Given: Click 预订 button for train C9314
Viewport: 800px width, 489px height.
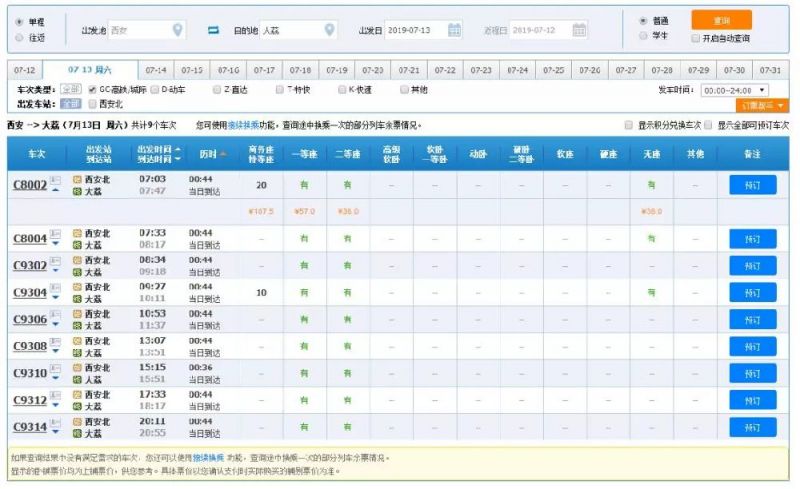Looking at the screenshot, I should tap(753, 427).
